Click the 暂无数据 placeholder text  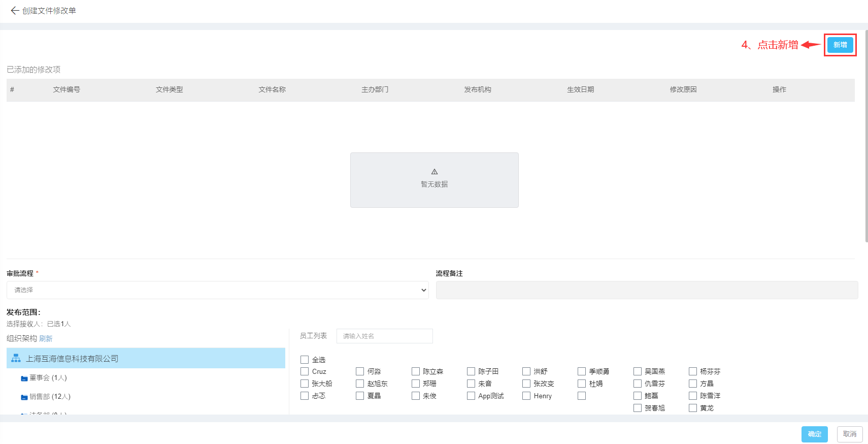pyautogui.click(x=435, y=184)
